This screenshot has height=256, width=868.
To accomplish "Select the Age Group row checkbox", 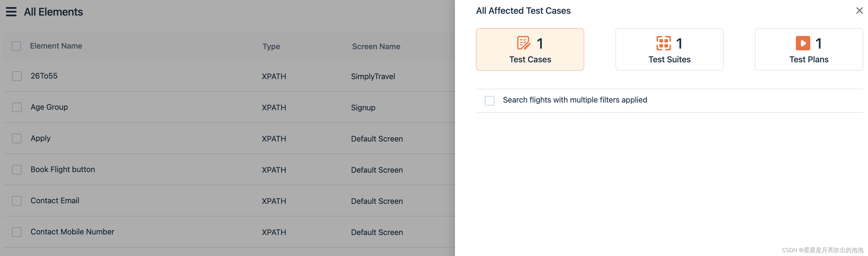I will tap(17, 107).
